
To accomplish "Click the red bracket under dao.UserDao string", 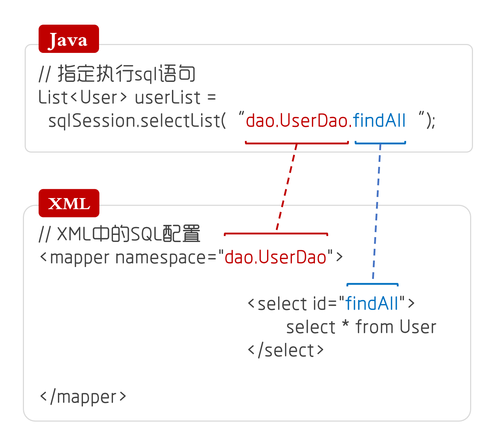I will 297,142.
